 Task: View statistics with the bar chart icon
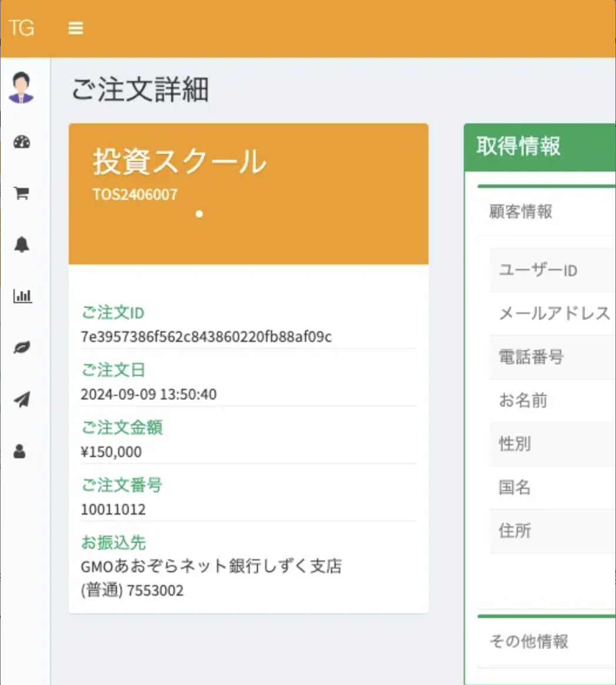coord(22,297)
